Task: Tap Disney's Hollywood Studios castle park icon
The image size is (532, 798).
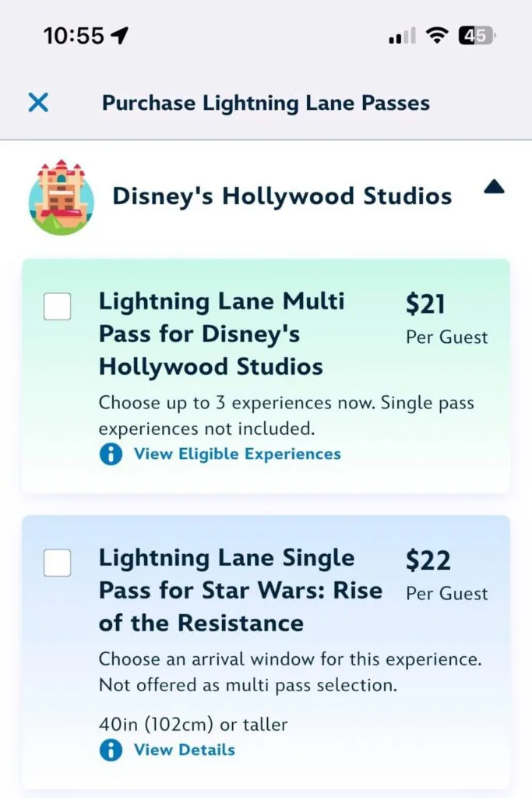Action: pos(61,196)
